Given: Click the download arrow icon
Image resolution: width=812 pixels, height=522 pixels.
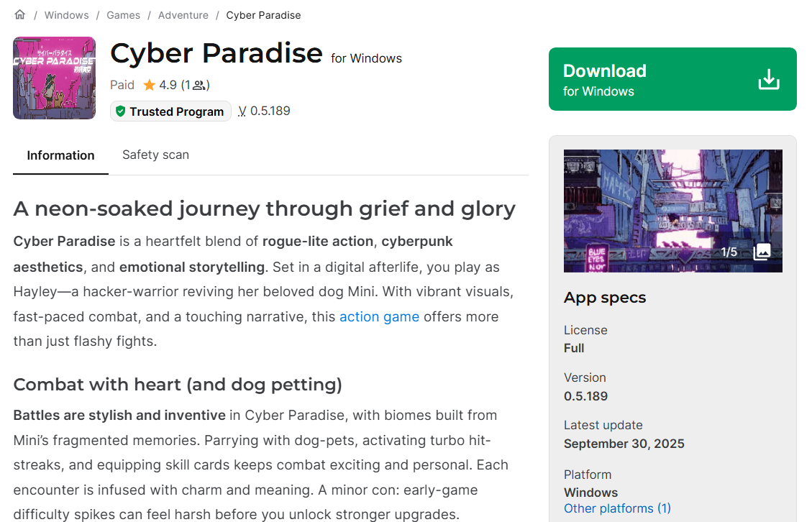Looking at the screenshot, I should point(768,80).
